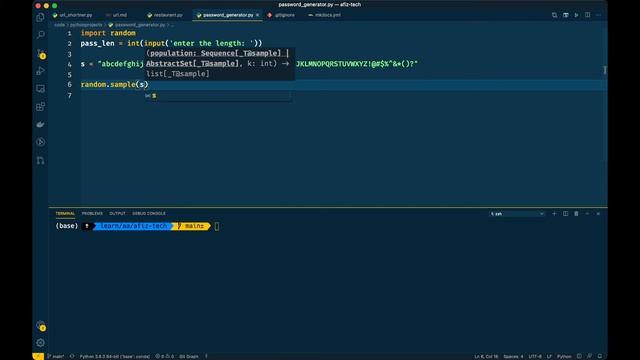640x360 pixels.
Task: Open the Accounts icon in activity bar
Action: (40, 325)
